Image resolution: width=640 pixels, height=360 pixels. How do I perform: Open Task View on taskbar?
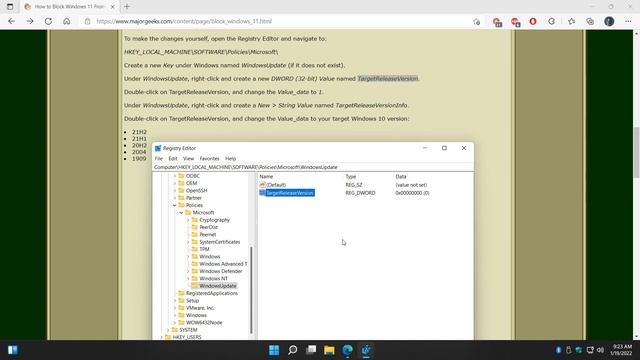point(311,350)
